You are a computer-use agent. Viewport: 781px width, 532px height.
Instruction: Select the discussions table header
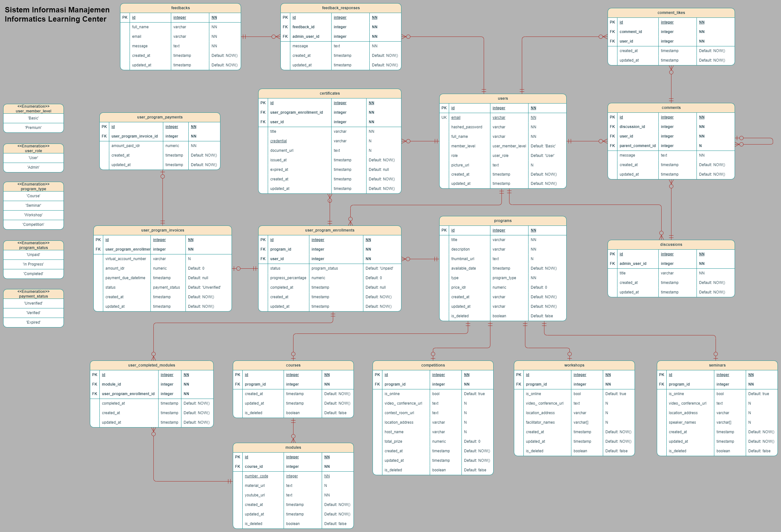671,245
